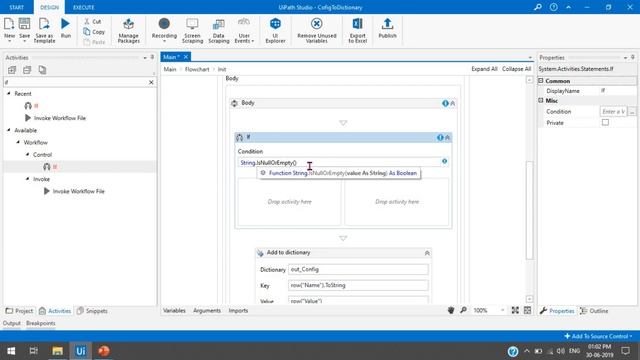The image size is (640, 360).
Task: Edit the Dictionary field out_Config
Action: point(358,269)
